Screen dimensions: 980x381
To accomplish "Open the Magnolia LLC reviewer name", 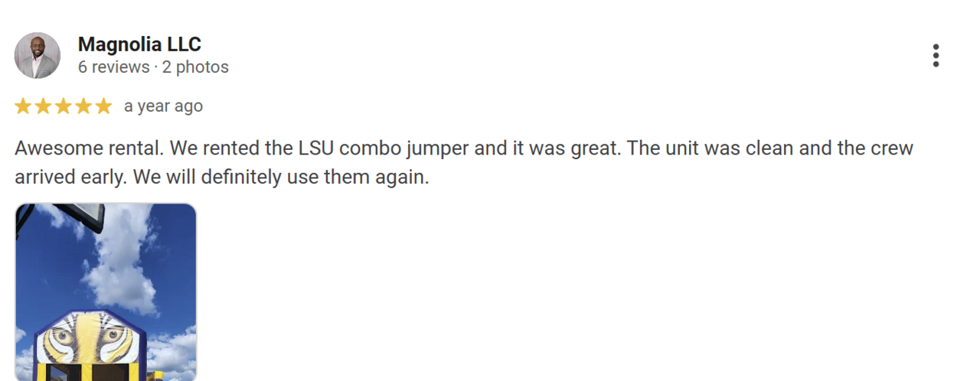I will pos(139,44).
